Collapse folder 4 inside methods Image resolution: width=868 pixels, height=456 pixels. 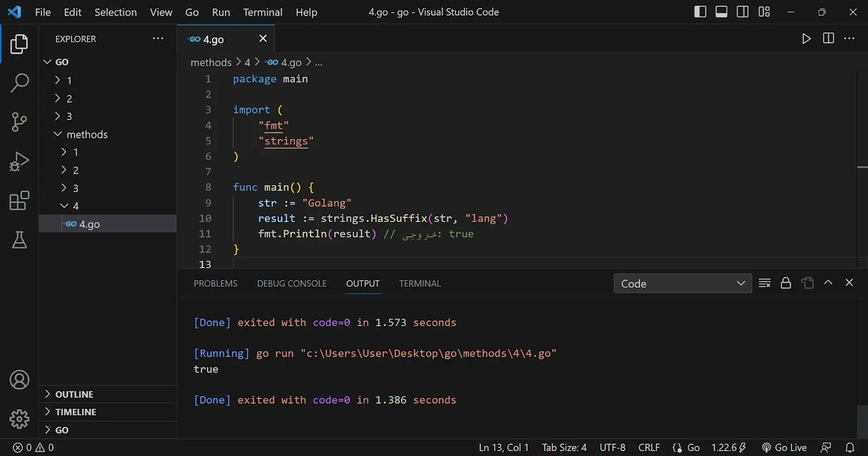point(107,206)
